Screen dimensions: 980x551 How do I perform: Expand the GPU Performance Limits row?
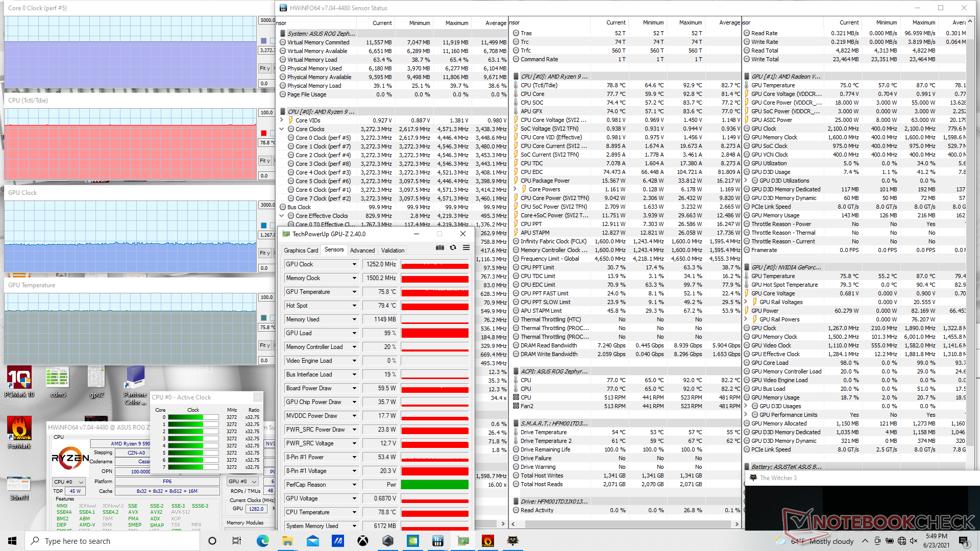746,415
